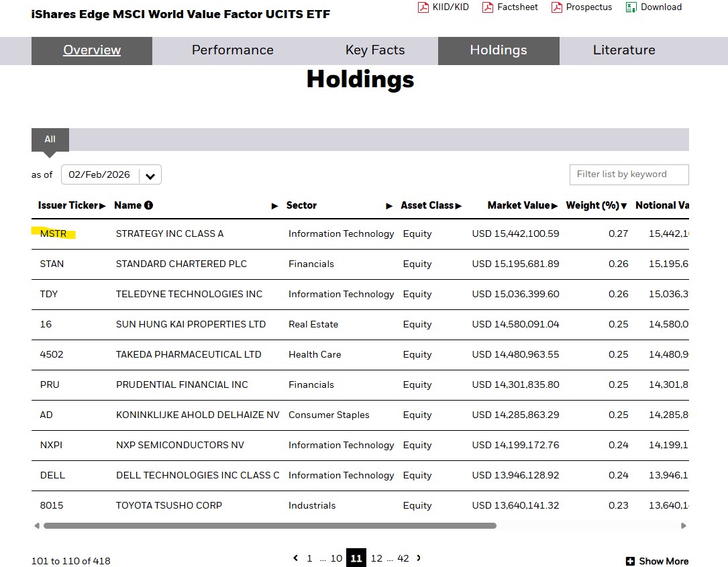
Task: Click Industrials sector cell
Action: [312, 505]
